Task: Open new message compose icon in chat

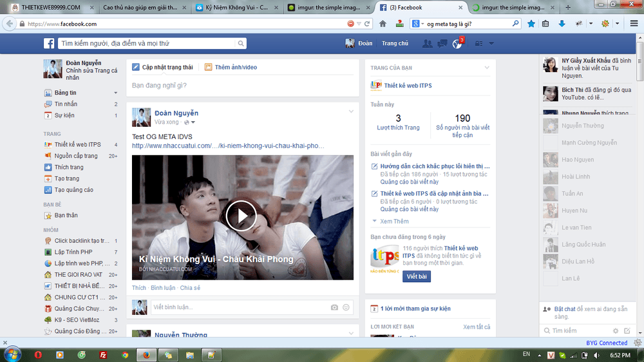Action: (627, 331)
